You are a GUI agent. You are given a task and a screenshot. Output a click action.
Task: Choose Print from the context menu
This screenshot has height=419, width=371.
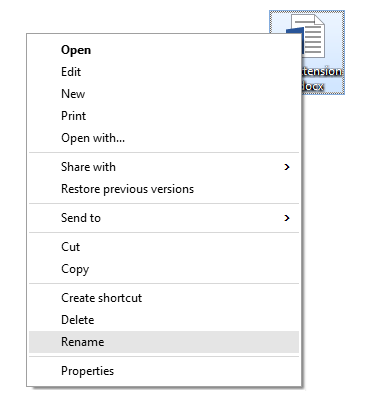[x=164, y=116]
